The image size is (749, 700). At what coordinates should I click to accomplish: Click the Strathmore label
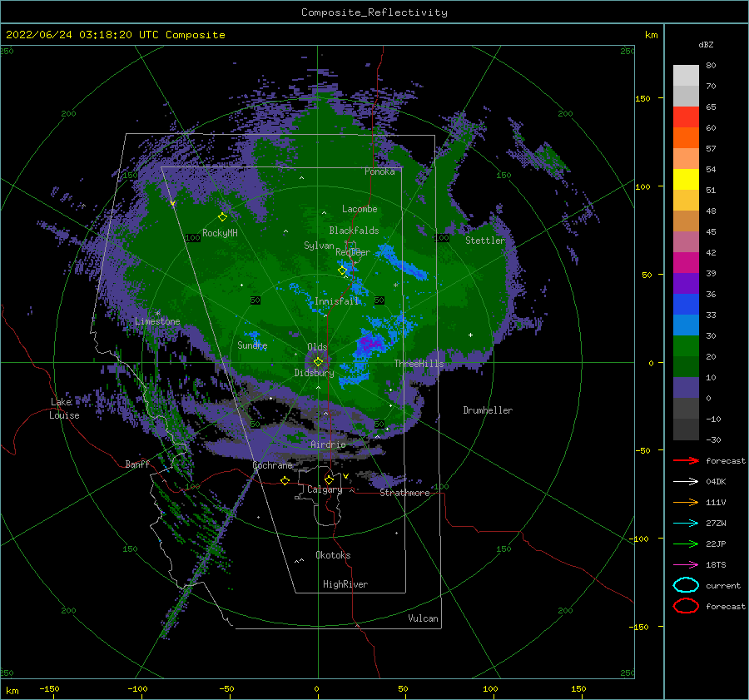(404, 493)
